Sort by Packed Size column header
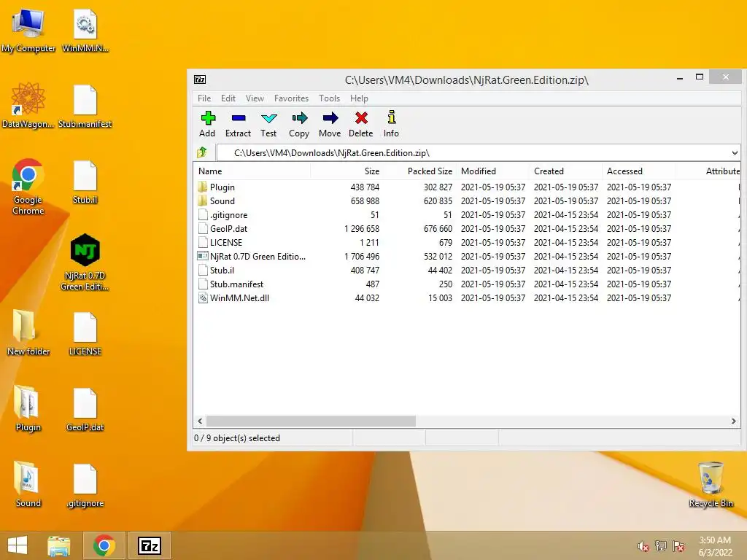Image resolution: width=747 pixels, height=560 pixels. 419,171
